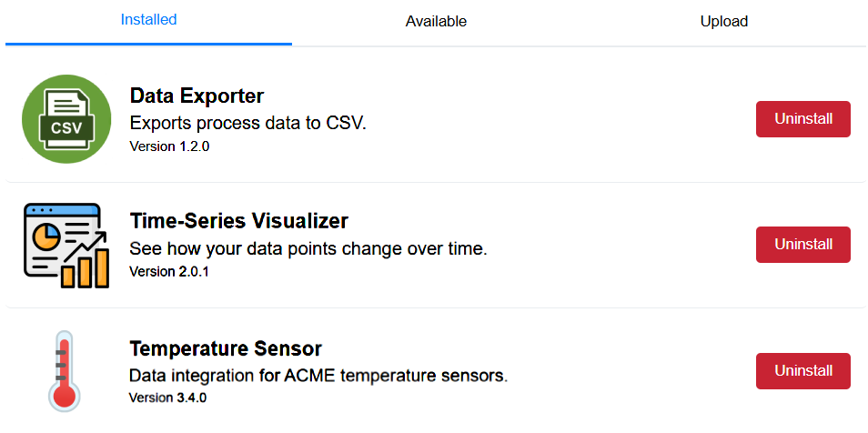
Task: Click the Version 1.2.0 label
Action: pos(169,146)
